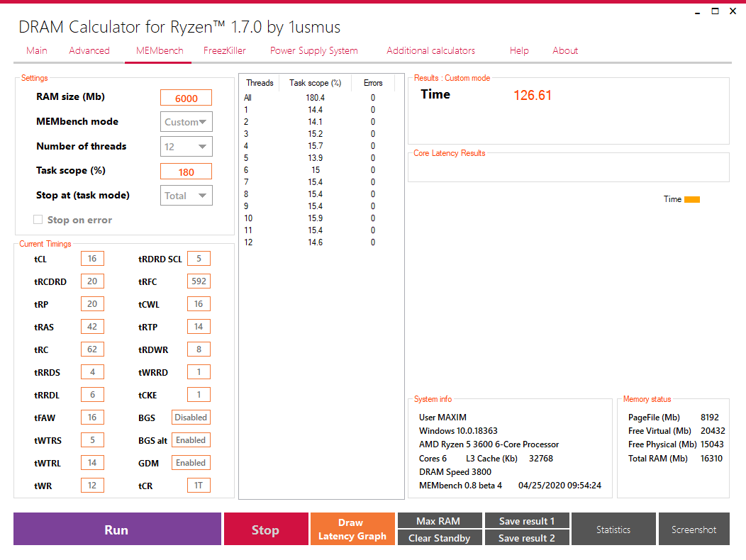Click the Time result 126.61
This screenshot has height=560, width=746.
click(x=533, y=95)
